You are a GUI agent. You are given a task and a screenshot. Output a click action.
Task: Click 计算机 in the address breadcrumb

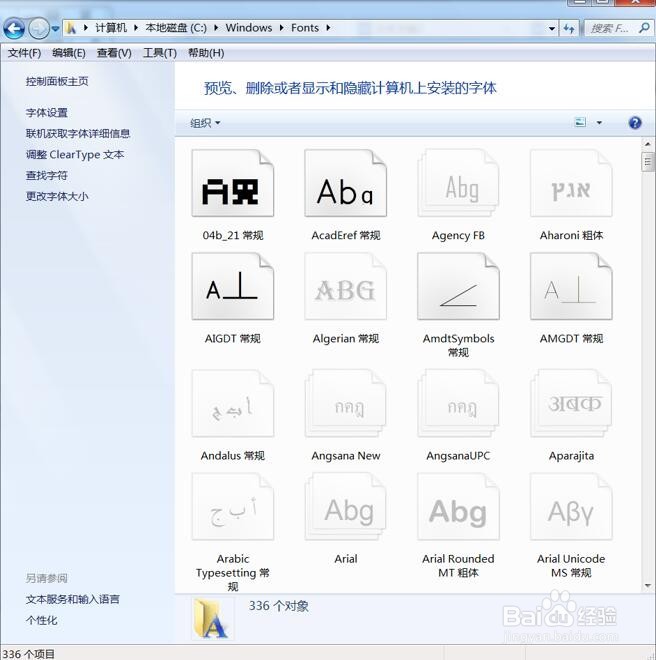pos(111,28)
